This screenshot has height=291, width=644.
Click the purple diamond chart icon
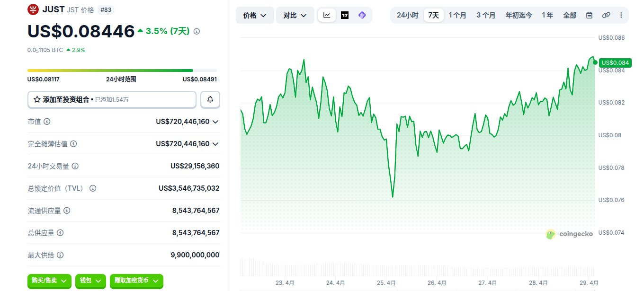click(362, 15)
